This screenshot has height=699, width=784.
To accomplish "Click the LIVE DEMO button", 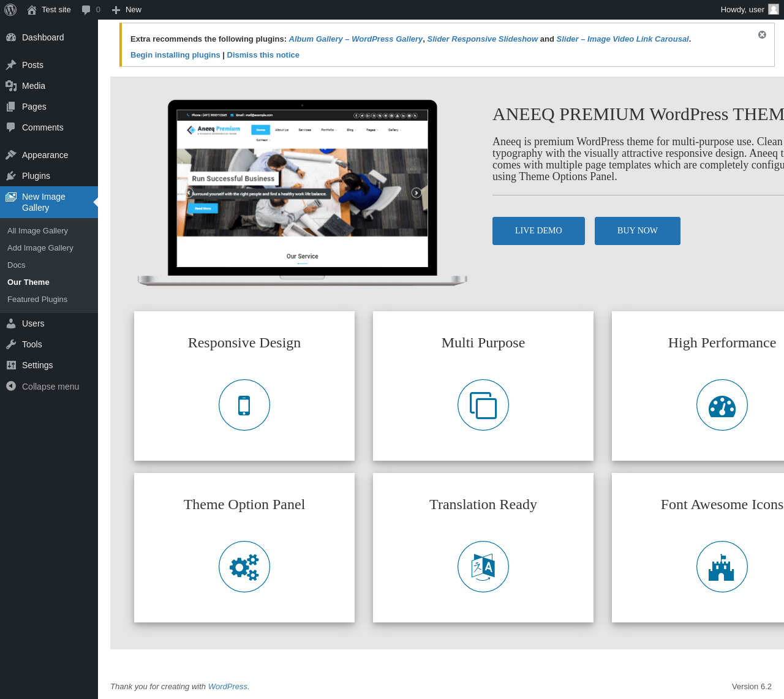I will (x=538, y=231).
